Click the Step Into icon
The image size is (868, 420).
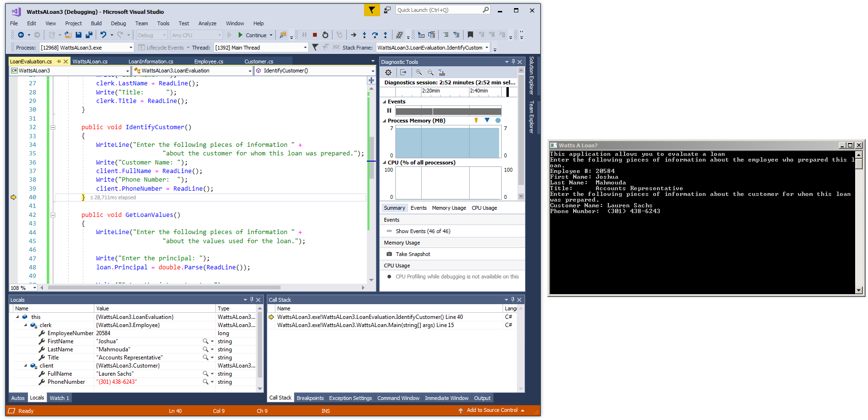click(364, 35)
